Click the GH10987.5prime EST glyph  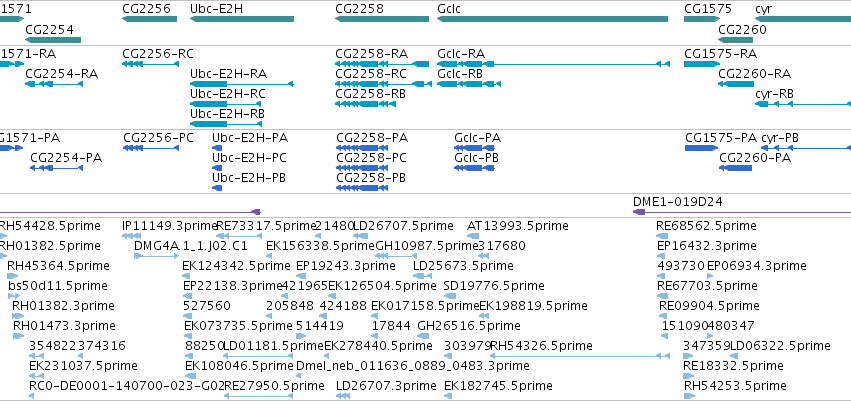pos(396,256)
